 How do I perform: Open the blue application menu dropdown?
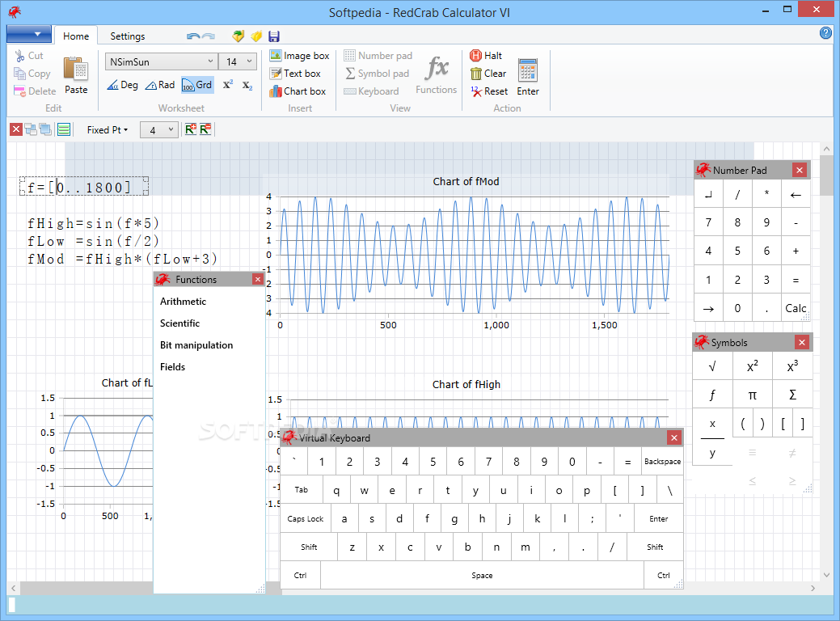[29, 34]
